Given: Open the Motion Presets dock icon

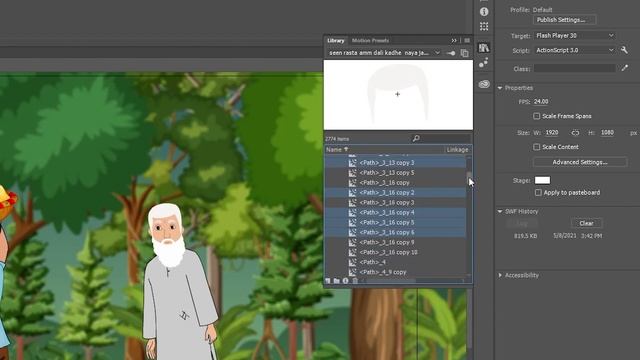Looking at the screenshot, I should point(484,63).
